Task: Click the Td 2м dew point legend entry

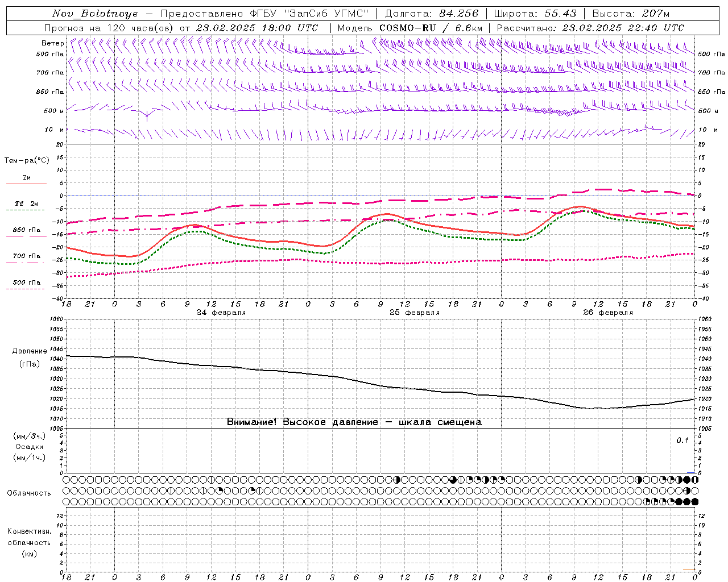Action: pyautogui.click(x=26, y=203)
